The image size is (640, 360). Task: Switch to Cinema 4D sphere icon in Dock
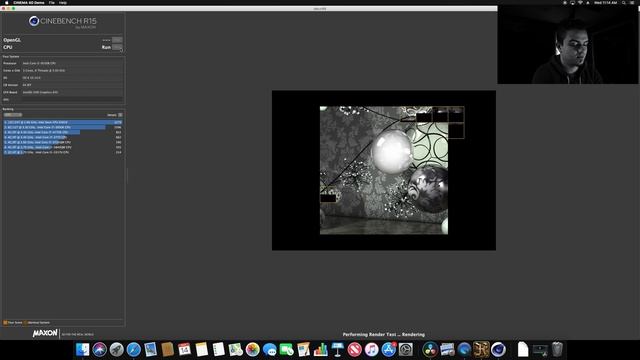pyautogui.click(x=498, y=350)
